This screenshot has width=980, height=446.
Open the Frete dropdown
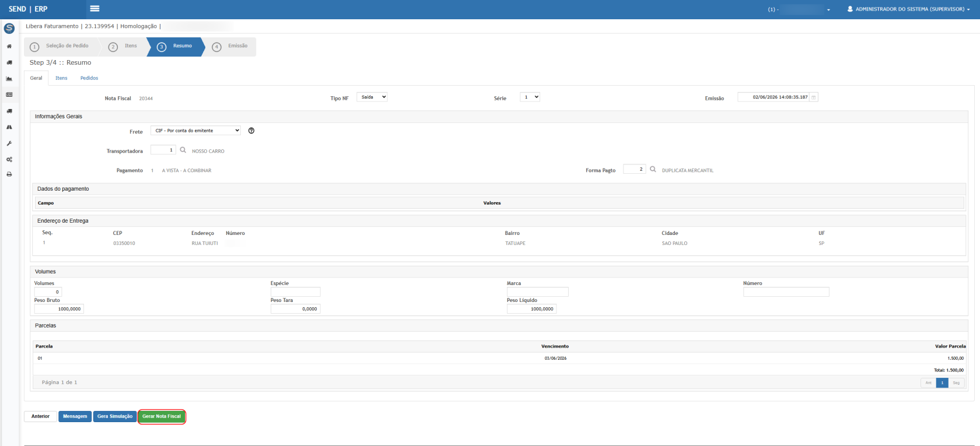(196, 131)
